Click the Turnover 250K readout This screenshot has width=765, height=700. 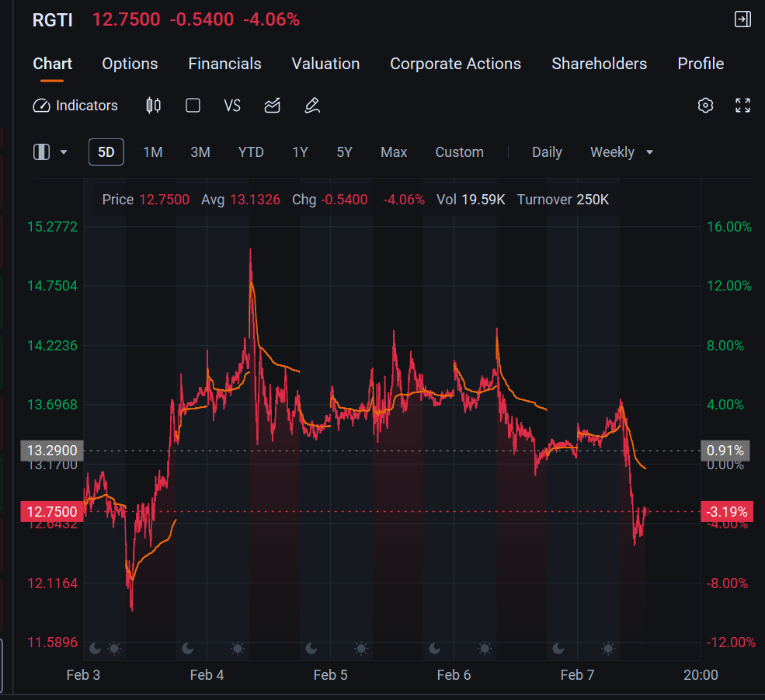[563, 200]
